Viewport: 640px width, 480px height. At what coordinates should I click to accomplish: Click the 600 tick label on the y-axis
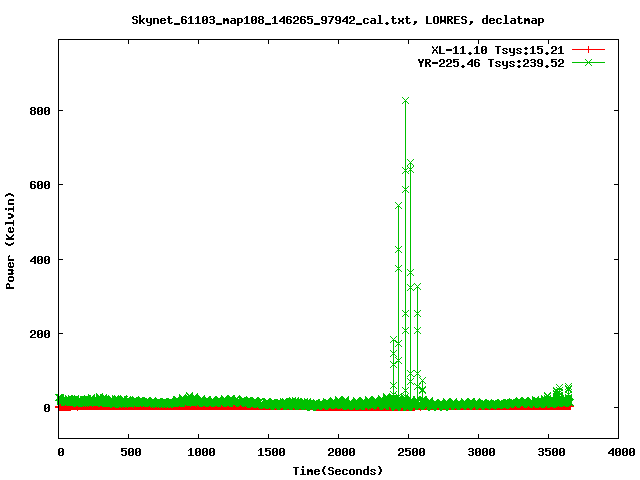tap(39, 185)
